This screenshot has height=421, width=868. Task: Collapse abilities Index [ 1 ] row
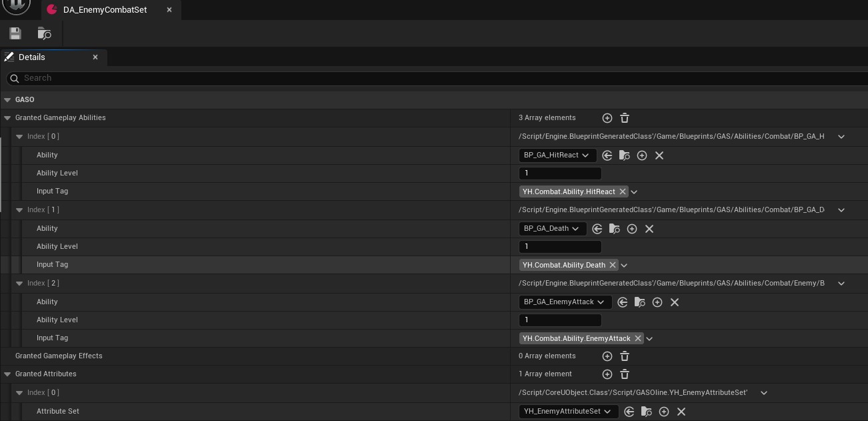pos(19,209)
